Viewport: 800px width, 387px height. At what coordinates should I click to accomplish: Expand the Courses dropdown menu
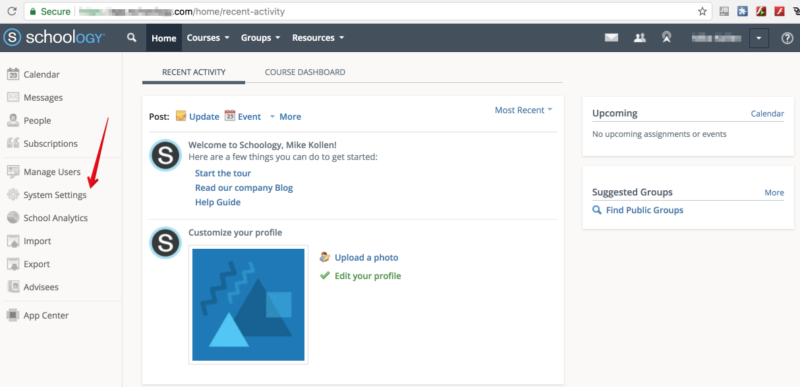[x=208, y=38]
